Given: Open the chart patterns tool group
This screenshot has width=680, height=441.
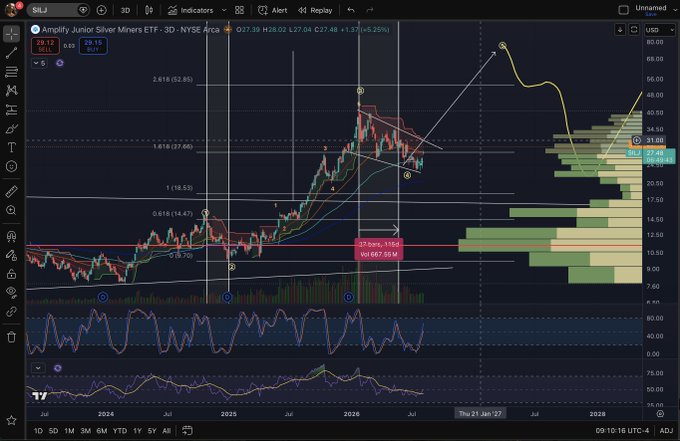Looking at the screenshot, I should [x=12, y=90].
